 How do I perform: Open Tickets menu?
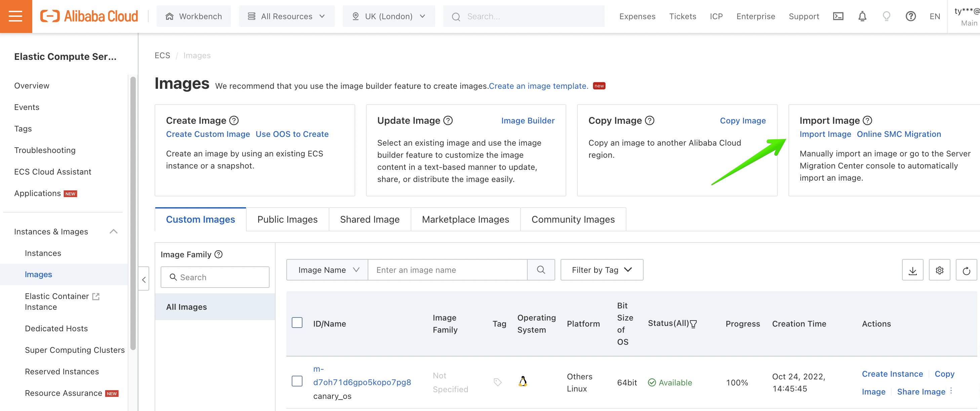(x=682, y=16)
